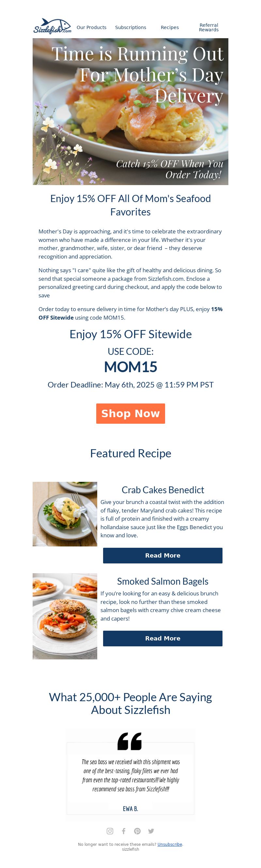Open the Instagram icon in footer
261x868 pixels.
pyautogui.click(x=110, y=831)
